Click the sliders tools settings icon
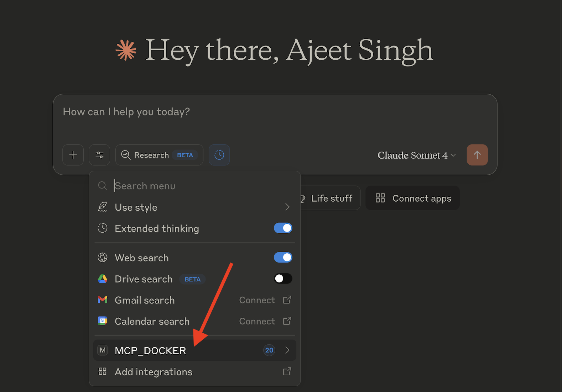 99,155
